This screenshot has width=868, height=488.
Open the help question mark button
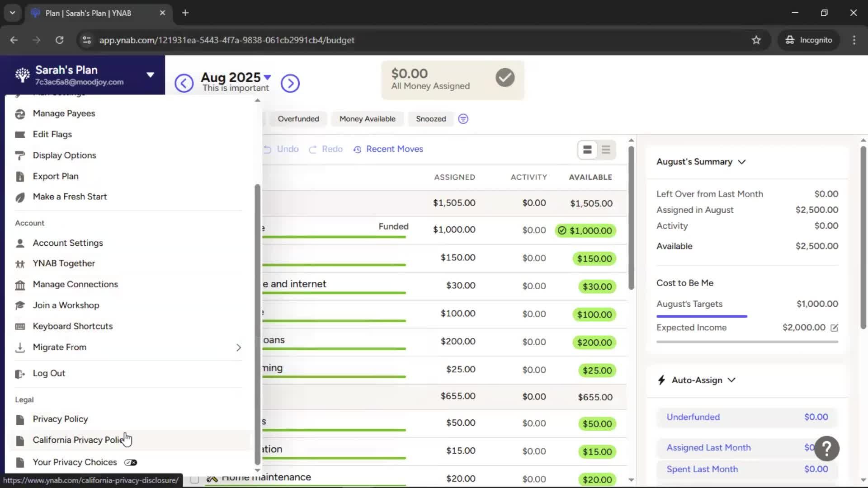827,448
